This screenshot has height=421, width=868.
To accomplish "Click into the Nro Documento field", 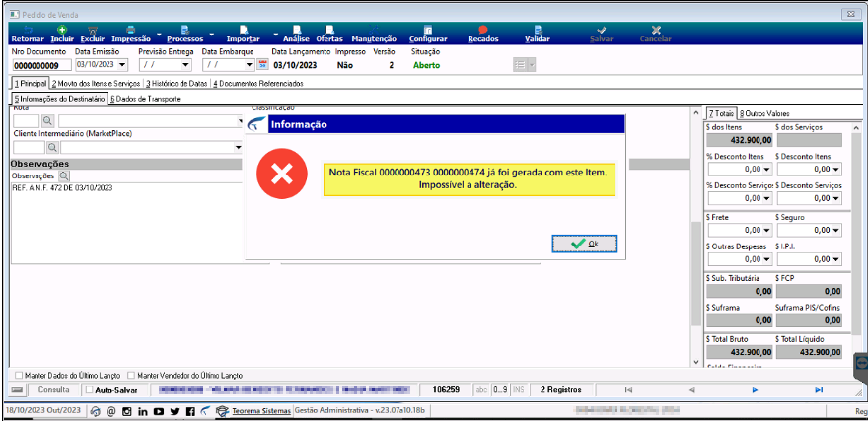I will [x=42, y=65].
